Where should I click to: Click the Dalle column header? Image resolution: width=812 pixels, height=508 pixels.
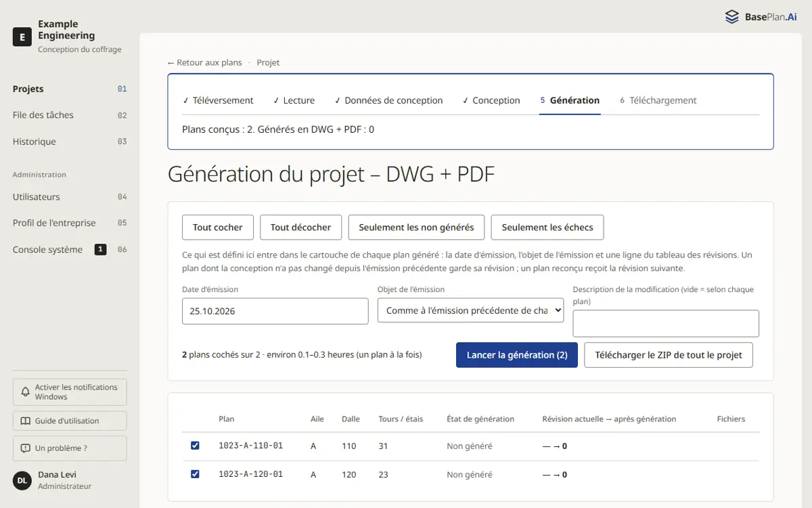[x=351, y=419]
